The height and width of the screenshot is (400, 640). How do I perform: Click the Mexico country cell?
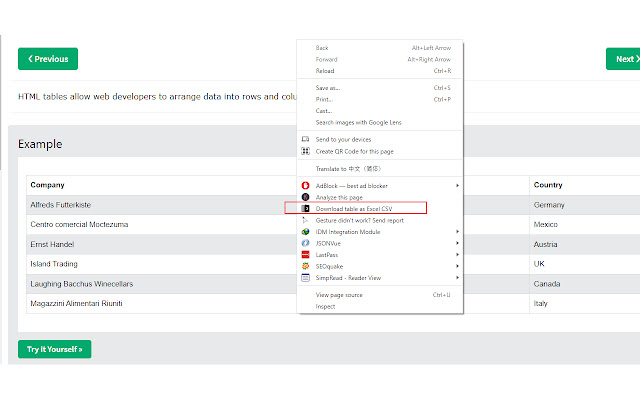pyautogui.click(x=545, y=224)
